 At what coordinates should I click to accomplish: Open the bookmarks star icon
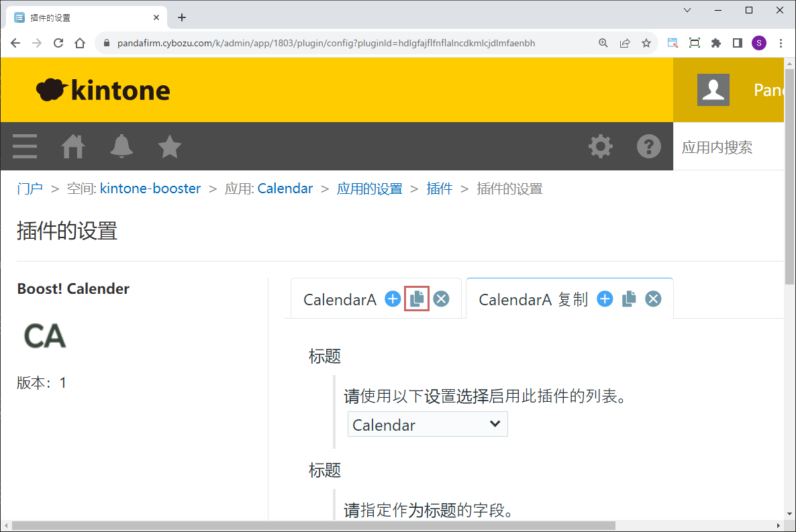coord(170,146)
